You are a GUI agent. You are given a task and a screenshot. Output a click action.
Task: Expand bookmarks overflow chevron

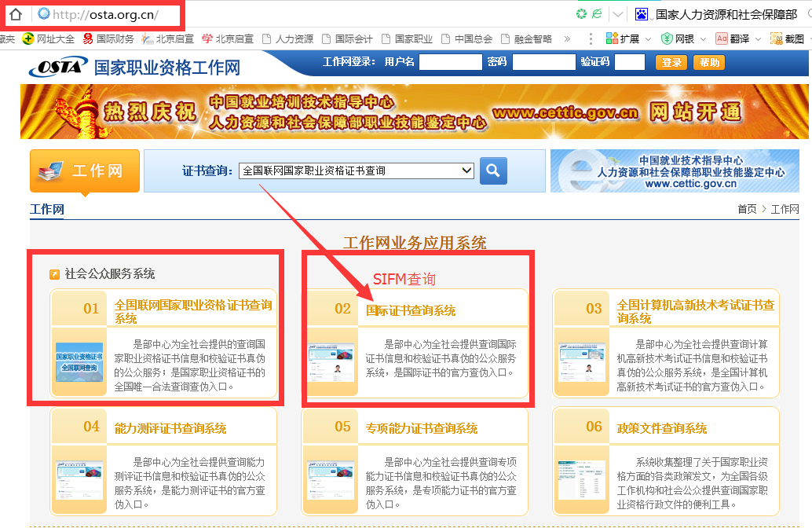[567, 38]
